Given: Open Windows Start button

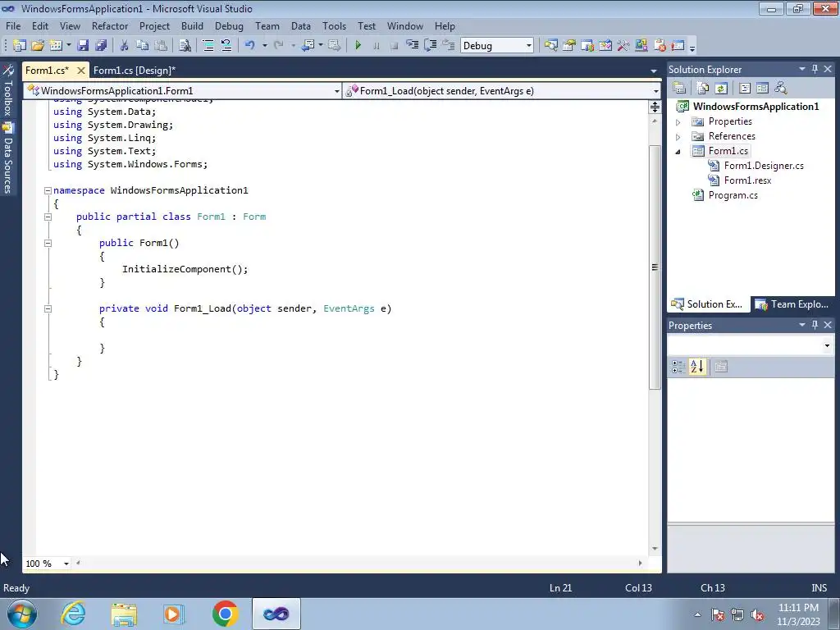Looking at the screenshot, I should (22, 614).
